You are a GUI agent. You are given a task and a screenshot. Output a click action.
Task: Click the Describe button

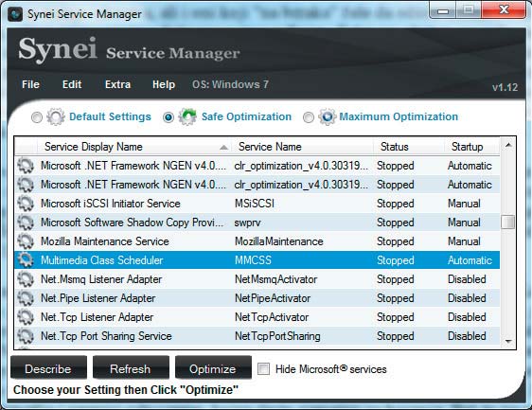(48, 368)
